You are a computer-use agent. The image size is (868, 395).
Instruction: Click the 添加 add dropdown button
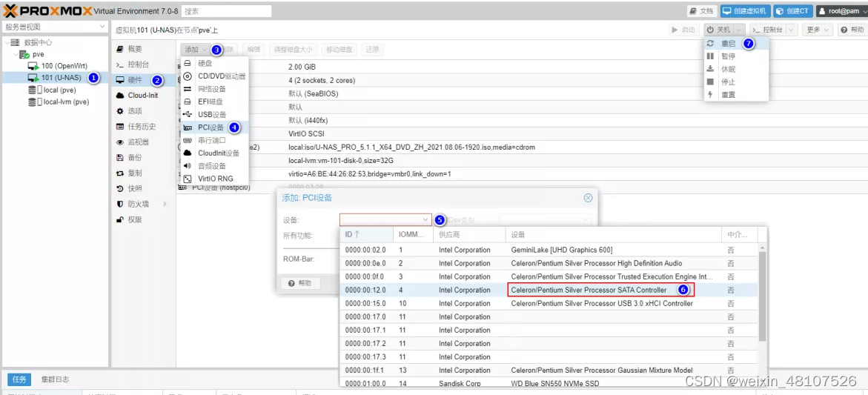coord(196,50)
